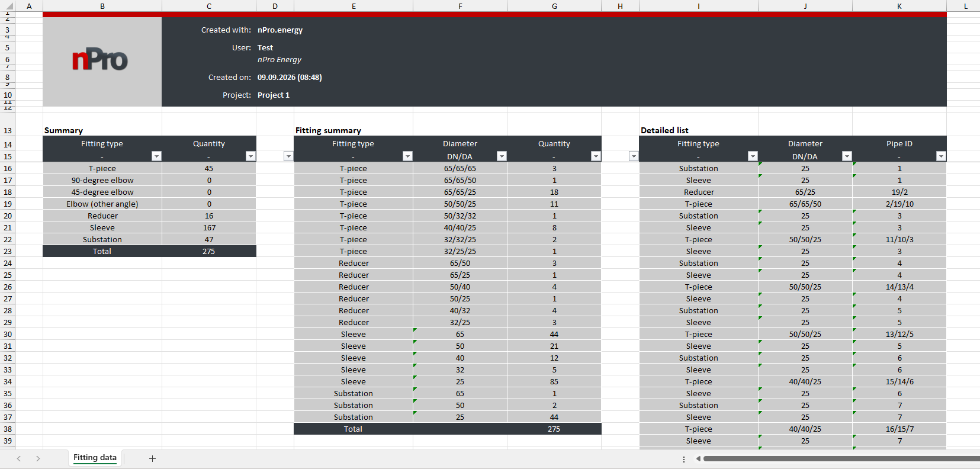Click Fitting summary quantity cell '85'
The image size is (980, 469).
[554, 381]
